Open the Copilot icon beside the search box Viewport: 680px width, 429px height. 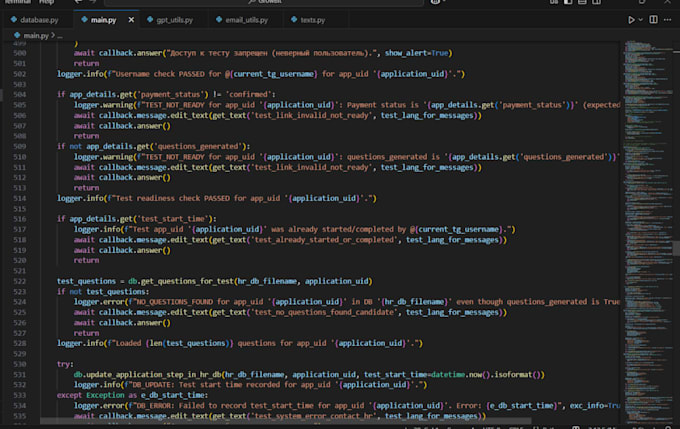click(437, 2)
